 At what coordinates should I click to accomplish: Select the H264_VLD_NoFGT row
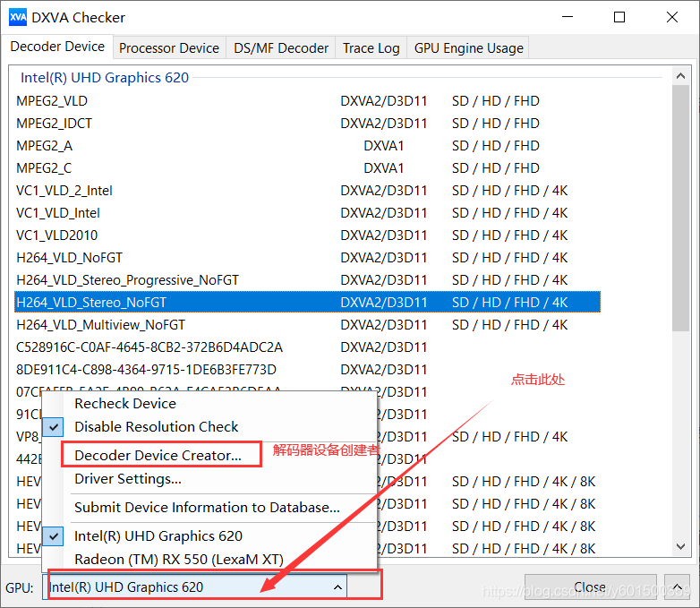[x=307, y=258]
